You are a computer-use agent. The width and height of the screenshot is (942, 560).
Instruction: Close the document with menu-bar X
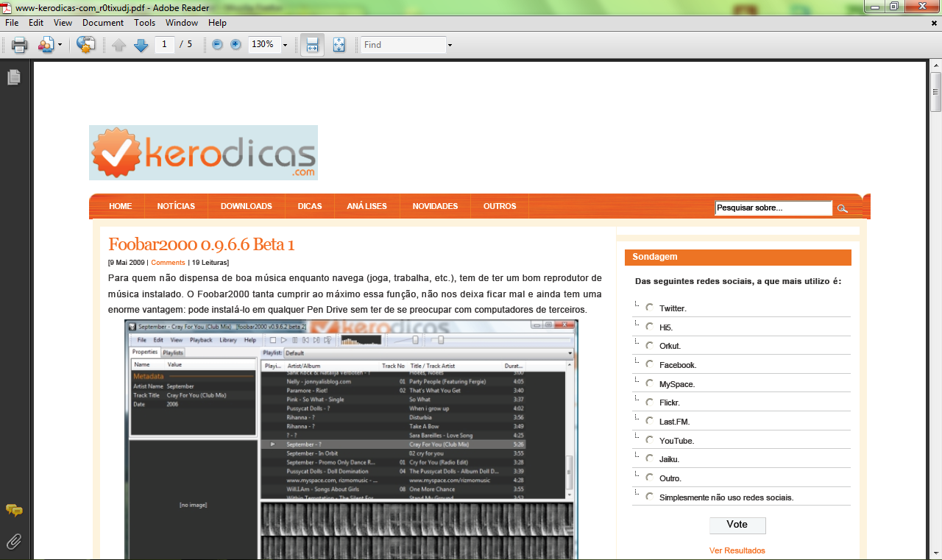coord(934,23)
